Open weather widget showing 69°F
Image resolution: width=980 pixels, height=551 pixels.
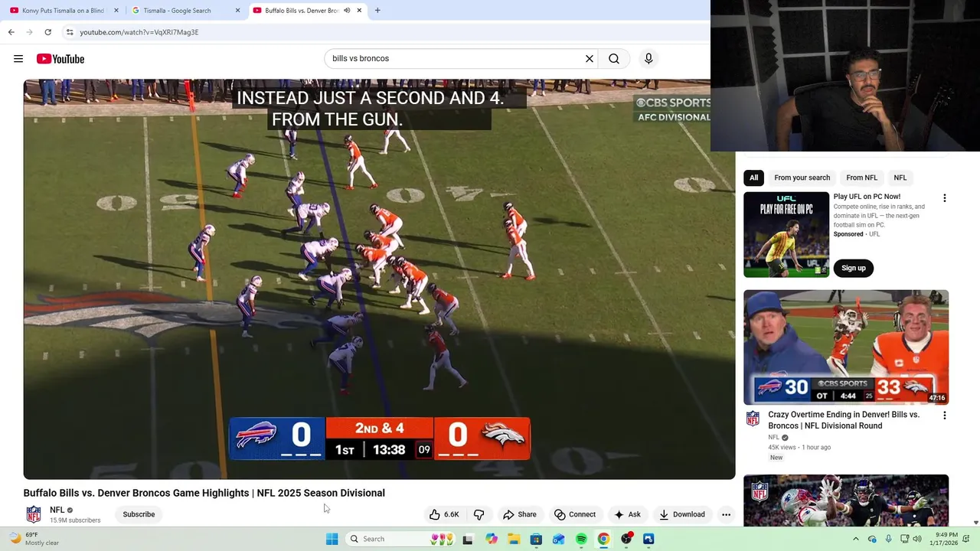(34, 539)
